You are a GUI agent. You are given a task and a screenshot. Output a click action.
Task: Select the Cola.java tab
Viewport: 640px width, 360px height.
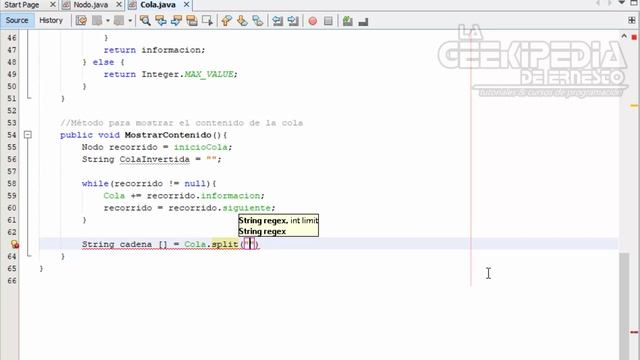pyautogui.click(x=158, y=5)
